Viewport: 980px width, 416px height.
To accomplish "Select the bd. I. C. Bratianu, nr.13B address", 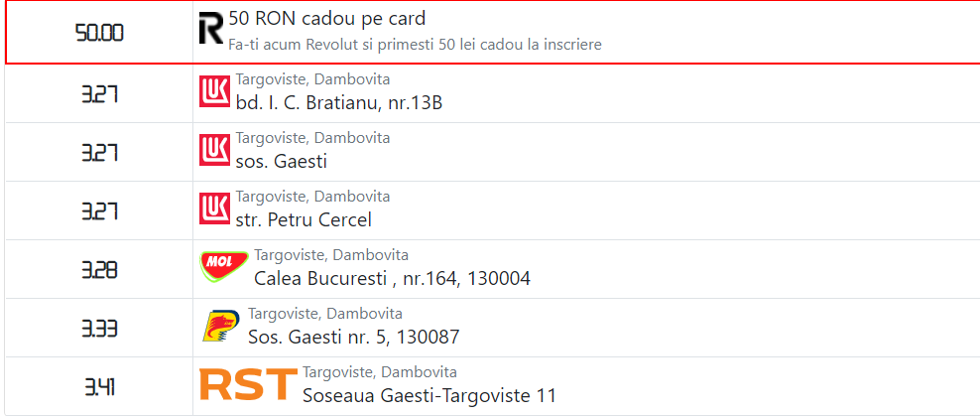I will point(339,102).
